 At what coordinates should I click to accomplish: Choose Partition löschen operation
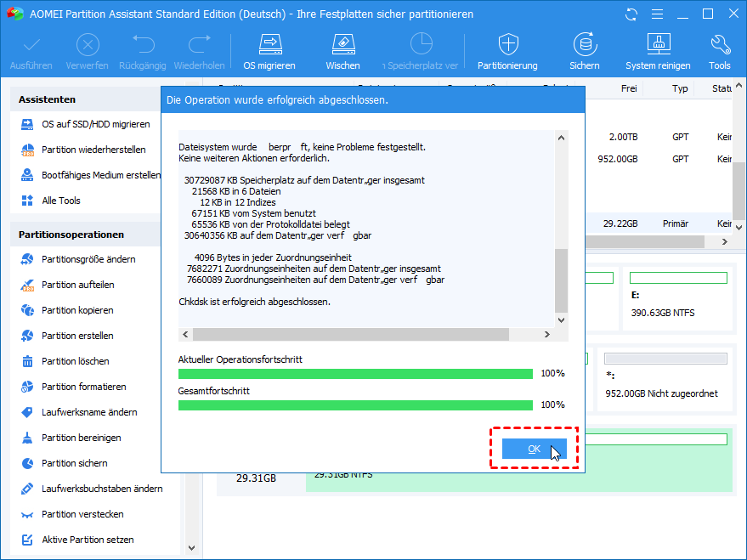(x=65, y=361)
